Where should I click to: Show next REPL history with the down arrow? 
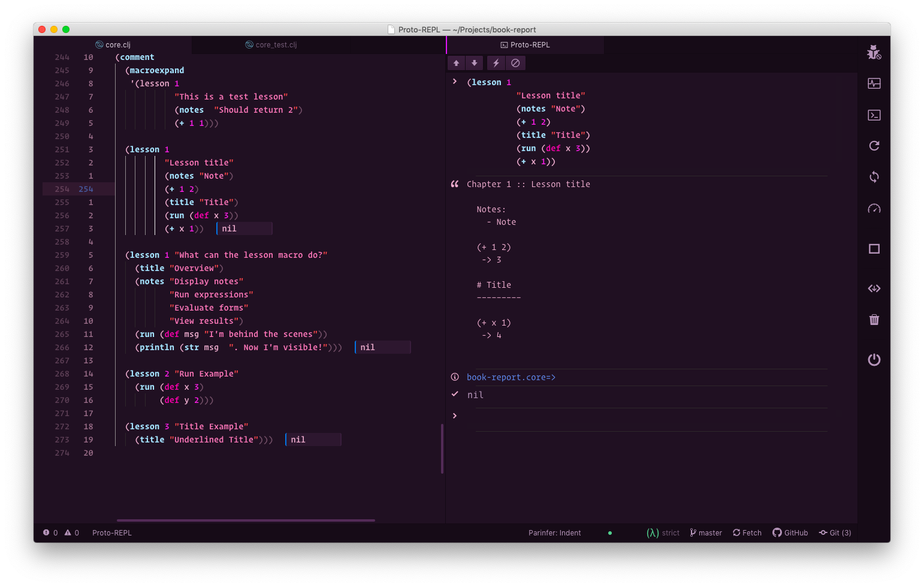(x=474, y=63)
